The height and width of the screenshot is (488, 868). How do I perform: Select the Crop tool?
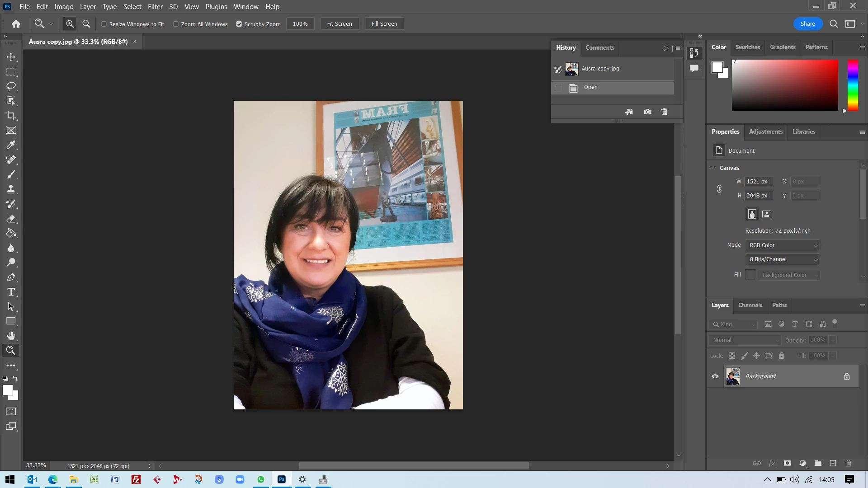click(11, 116)
